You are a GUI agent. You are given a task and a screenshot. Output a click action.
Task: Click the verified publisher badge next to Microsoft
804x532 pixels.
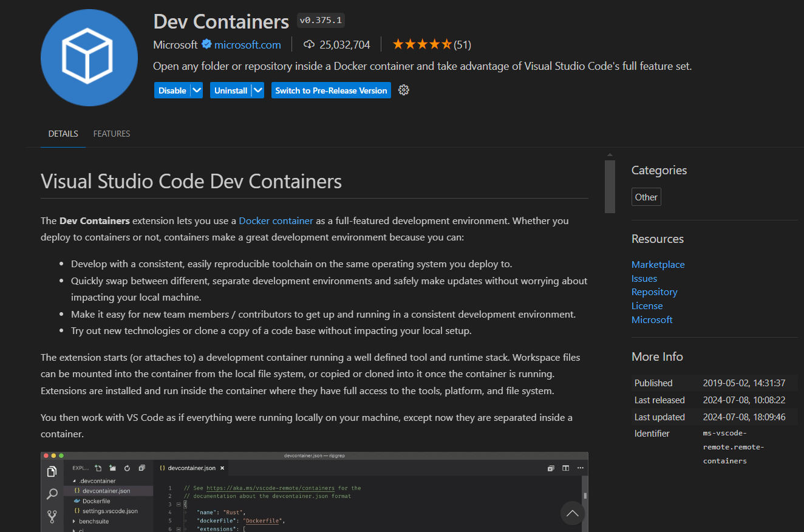point(206,44)
